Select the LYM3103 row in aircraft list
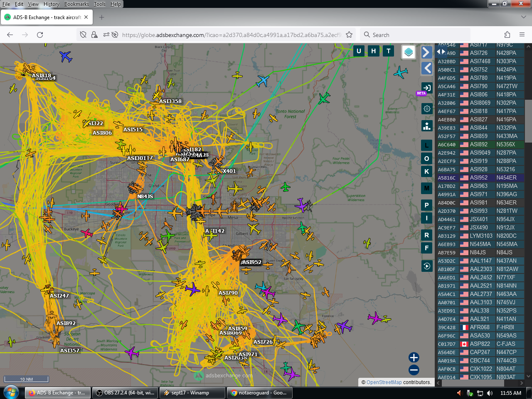 click(480, 236)
